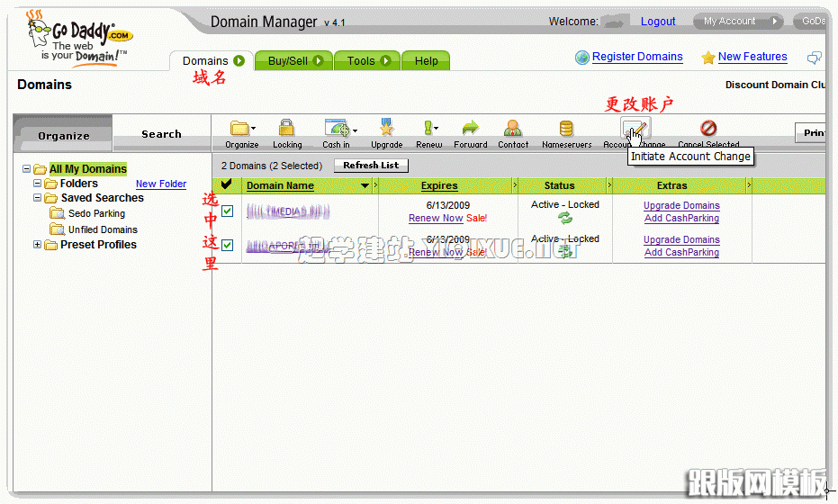Click the Refresh List button
The height and width of the screenshot is (504, 838).
pyautogui.click(x=371, y=166)
